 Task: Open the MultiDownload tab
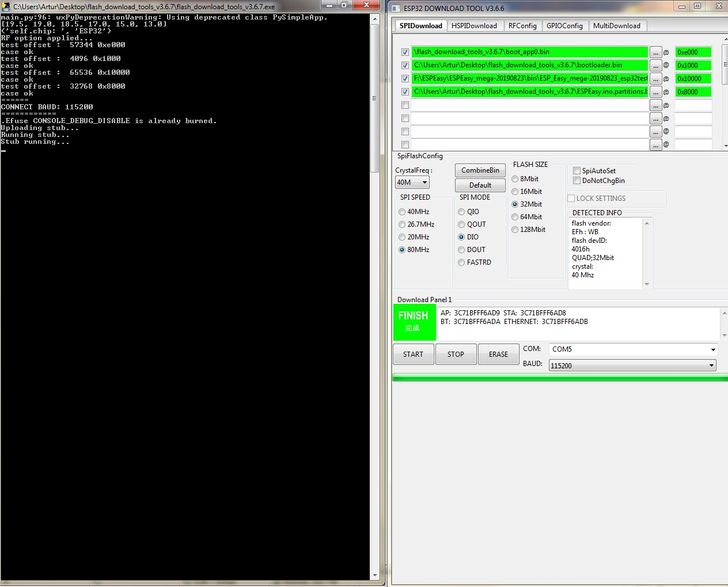[617, 26]
